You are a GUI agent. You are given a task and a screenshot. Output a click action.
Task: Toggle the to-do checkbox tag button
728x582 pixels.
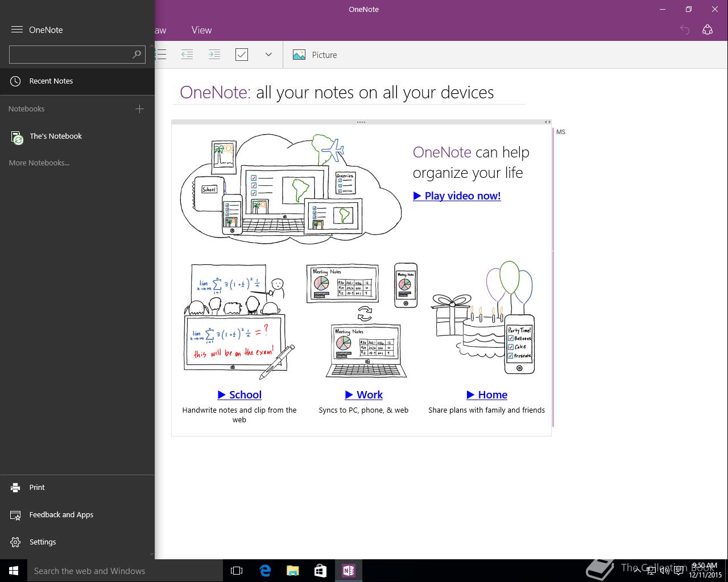[x=242, y=55]
